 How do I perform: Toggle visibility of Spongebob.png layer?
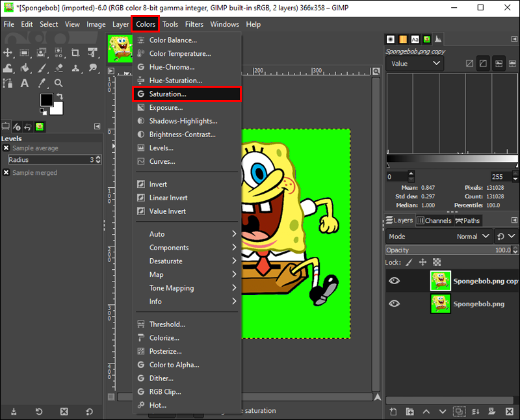(x=394, y=304)
